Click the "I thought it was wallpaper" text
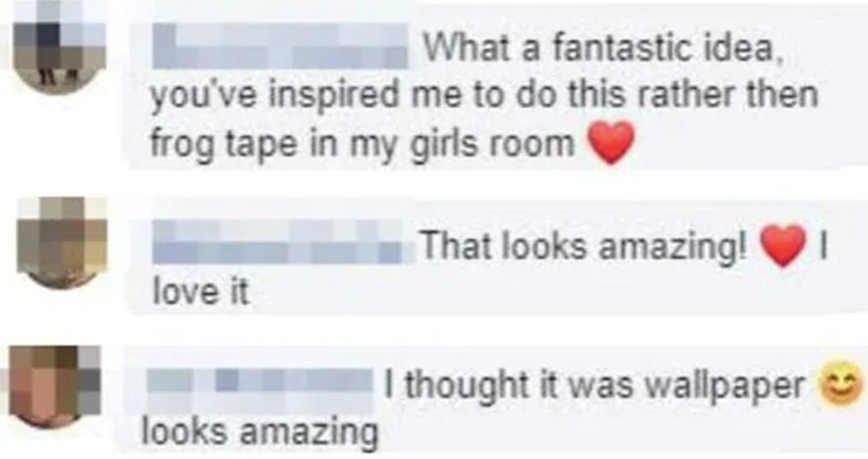The height and width of the screenshot is (459, 868). click(594, 386)
